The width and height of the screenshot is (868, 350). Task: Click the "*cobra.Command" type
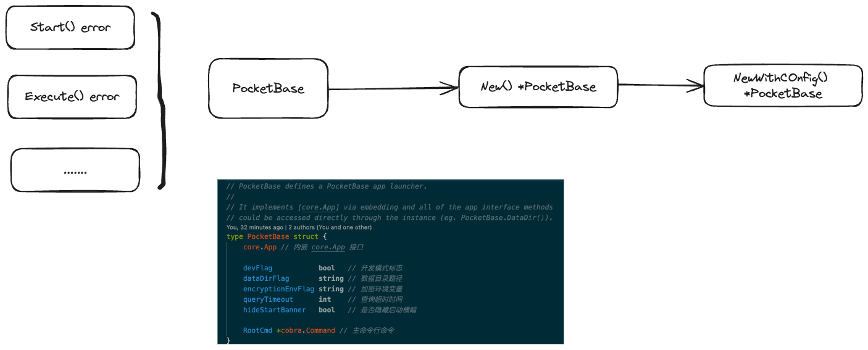pos(306,330)
